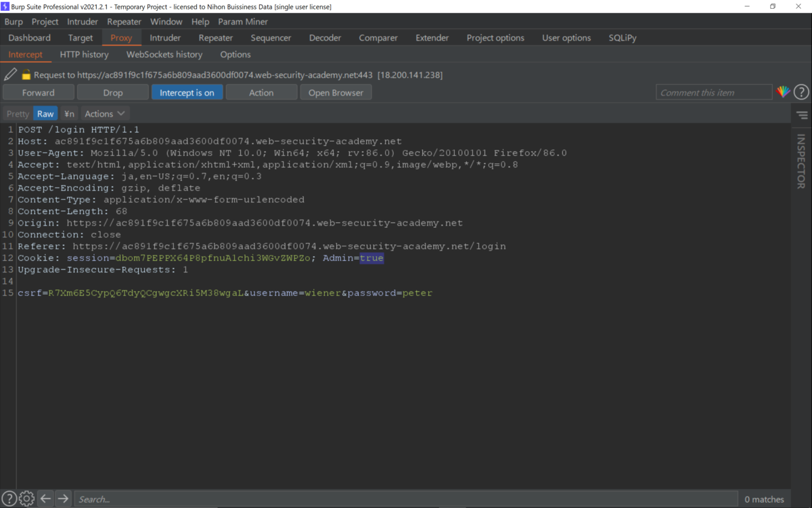Go to previous search match arrow

click(45, 499)
